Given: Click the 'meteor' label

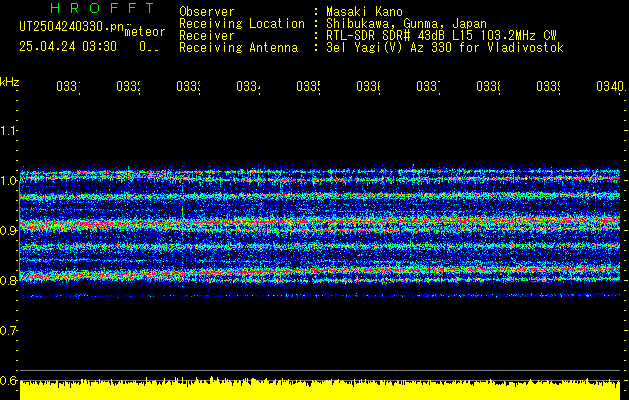Looking at the screenshot, I should pos(145,32).
